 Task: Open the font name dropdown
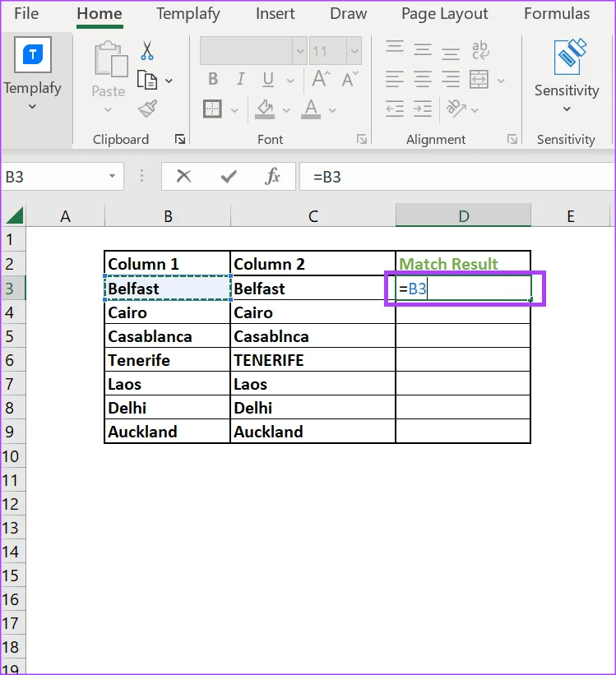pos(300,51)
